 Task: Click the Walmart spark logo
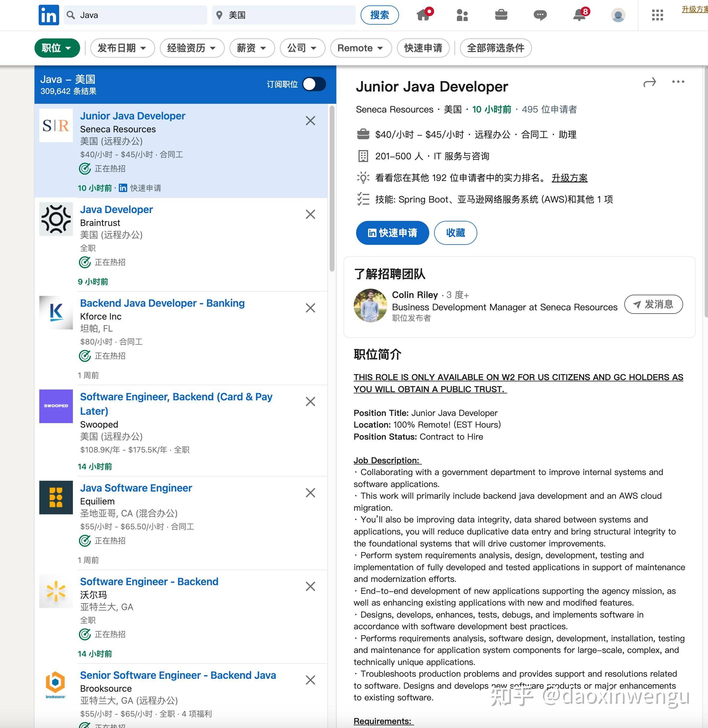(56, 591)
